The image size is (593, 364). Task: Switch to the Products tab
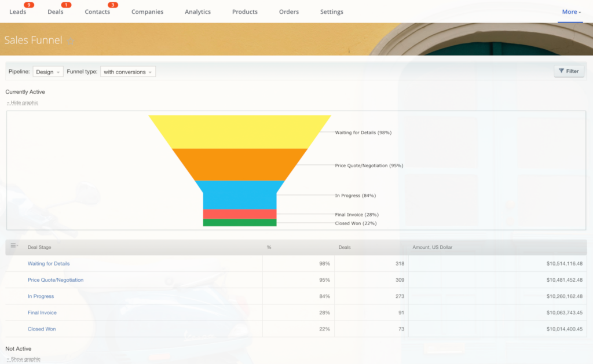[x=245, y=12]
